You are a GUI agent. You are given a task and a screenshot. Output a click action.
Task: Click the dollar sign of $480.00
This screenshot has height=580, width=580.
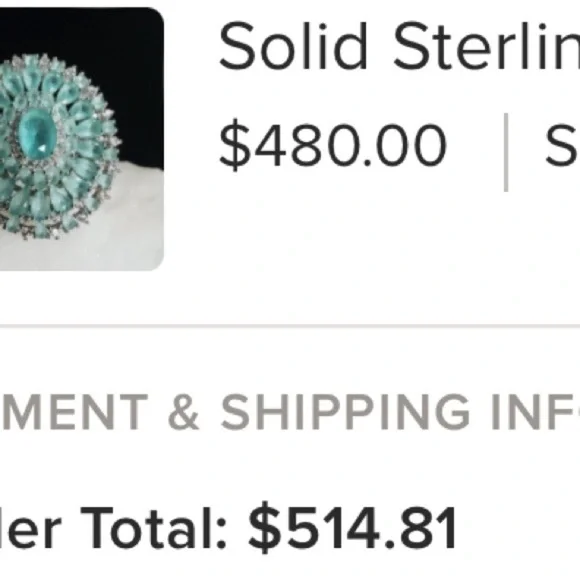coord(235,145)
